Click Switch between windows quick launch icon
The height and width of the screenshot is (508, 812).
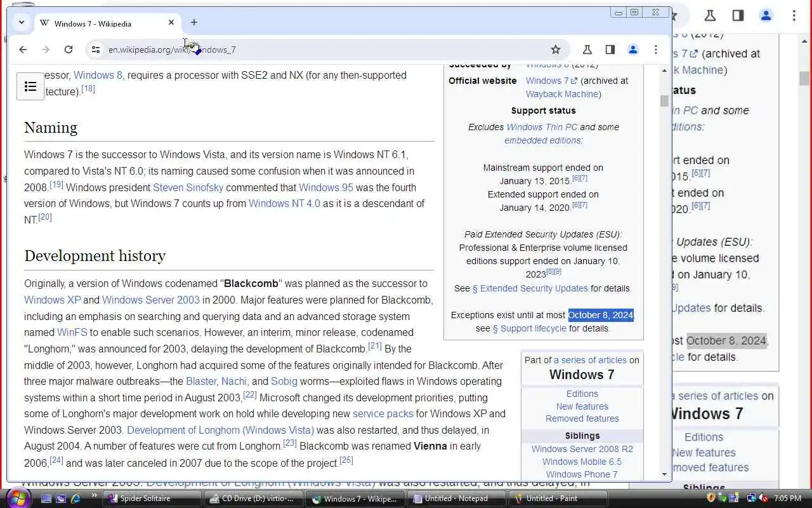tap(61, 498)
